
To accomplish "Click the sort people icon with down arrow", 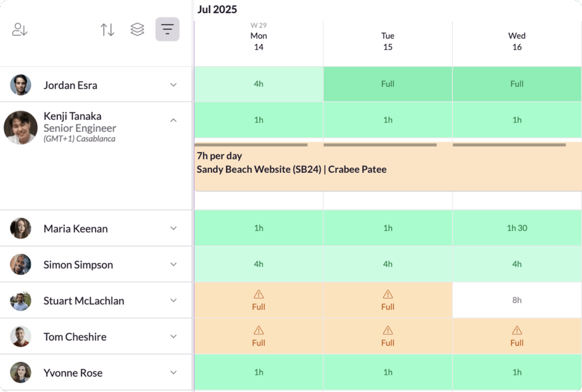I will click(x=20, y=30).
